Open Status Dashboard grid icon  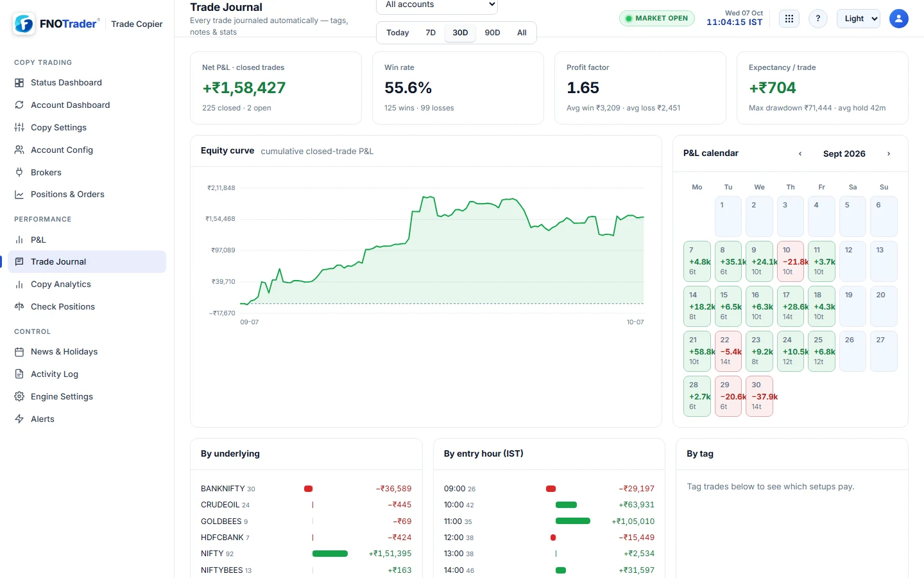[19, 83]
